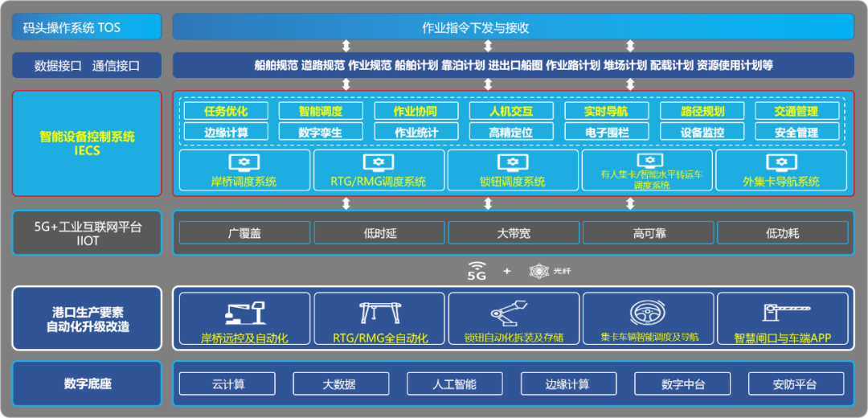The image size is (868, 418).
Task: Open the monitor-gear icon above 外集卡导航系统
Action: point(781,162)
